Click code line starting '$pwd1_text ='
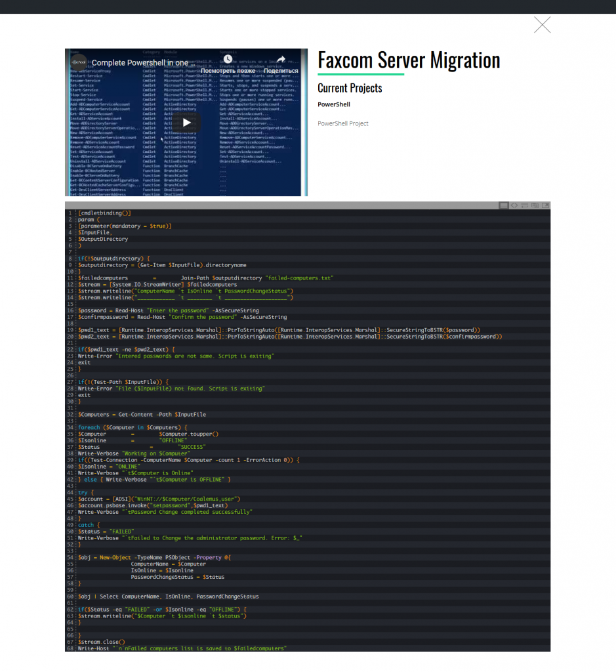This screenshot has height=672, width=616. tap(279, 330)
